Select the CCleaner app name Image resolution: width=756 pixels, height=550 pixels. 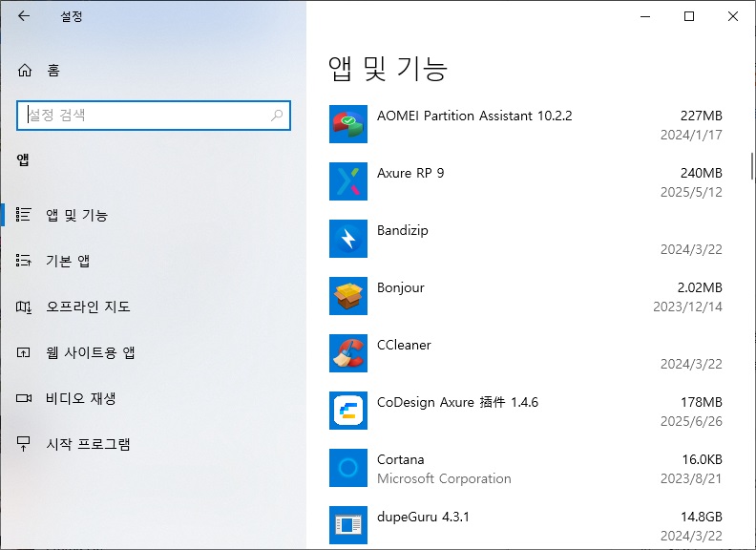pyautogui.click(x=404, y=345)
